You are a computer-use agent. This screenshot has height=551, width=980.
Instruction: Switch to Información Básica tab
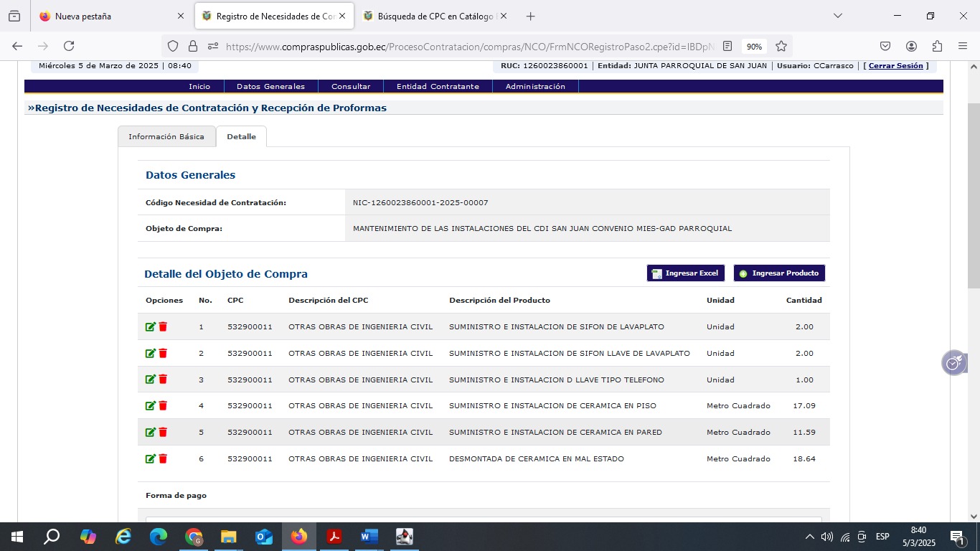(166, 136)
